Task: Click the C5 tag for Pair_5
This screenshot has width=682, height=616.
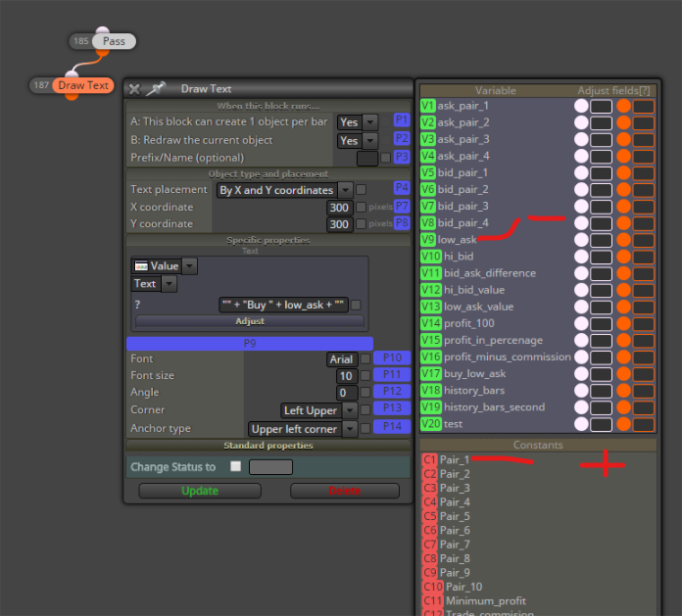Action: 430,516
